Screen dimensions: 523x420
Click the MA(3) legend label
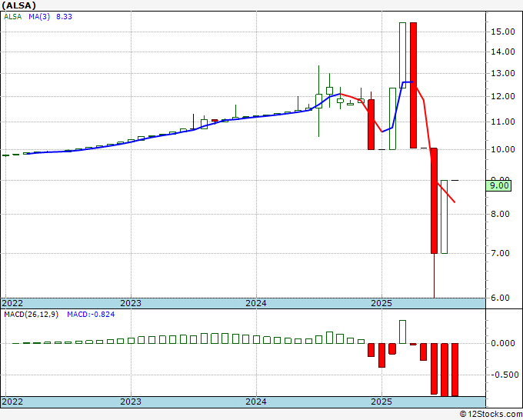tap(39, 17)
